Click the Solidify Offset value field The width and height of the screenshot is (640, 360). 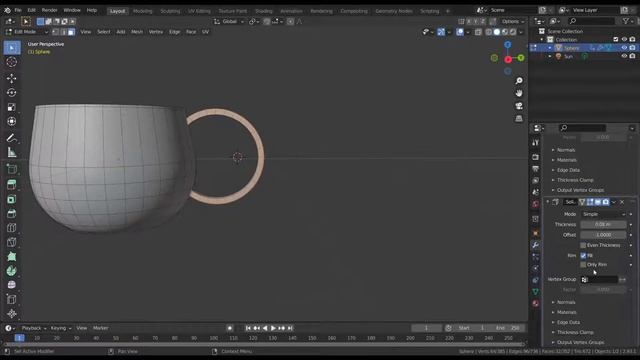tap(603, 235)
